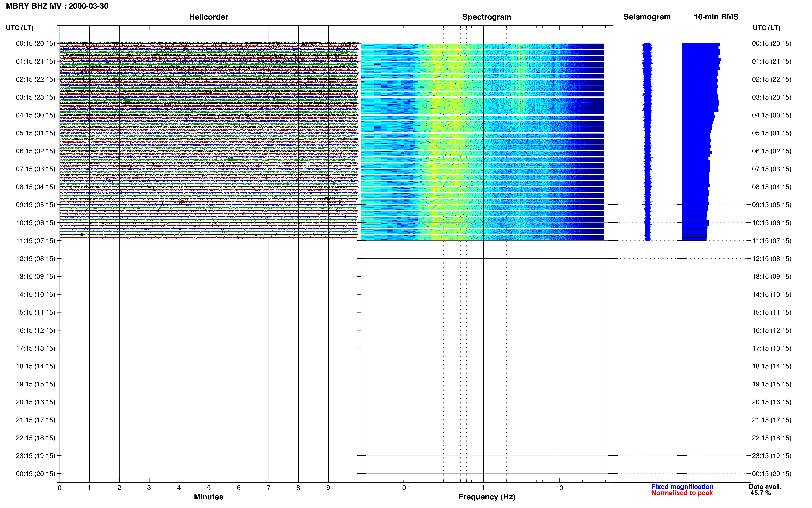This screenshot has width=812, height=508.
Task: Click left-axis time label '12:15 (08:15)'
Action: click(36, 259)
